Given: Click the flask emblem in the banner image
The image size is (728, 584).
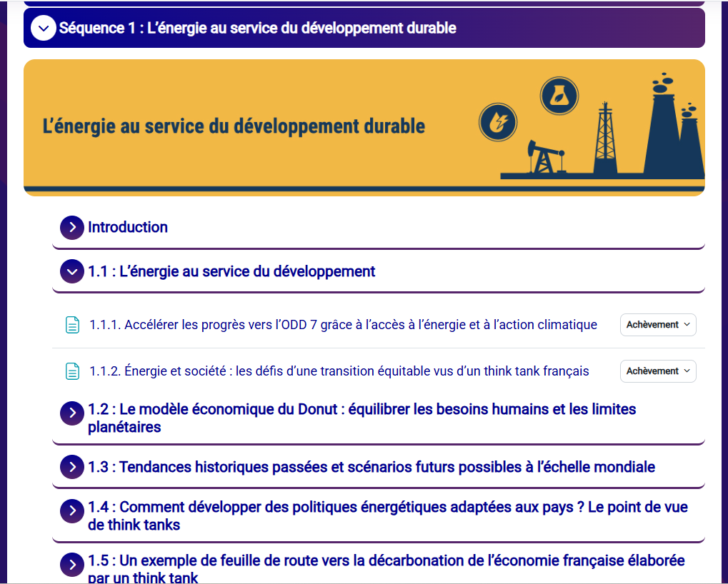Looking at the screenshot, I should [x=559, y=95].
